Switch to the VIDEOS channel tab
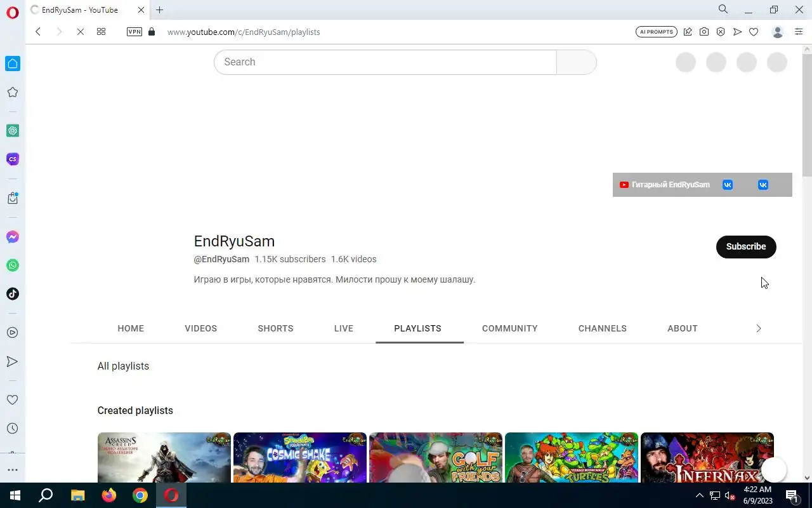812x508 pixels. (x=201, y=328)
